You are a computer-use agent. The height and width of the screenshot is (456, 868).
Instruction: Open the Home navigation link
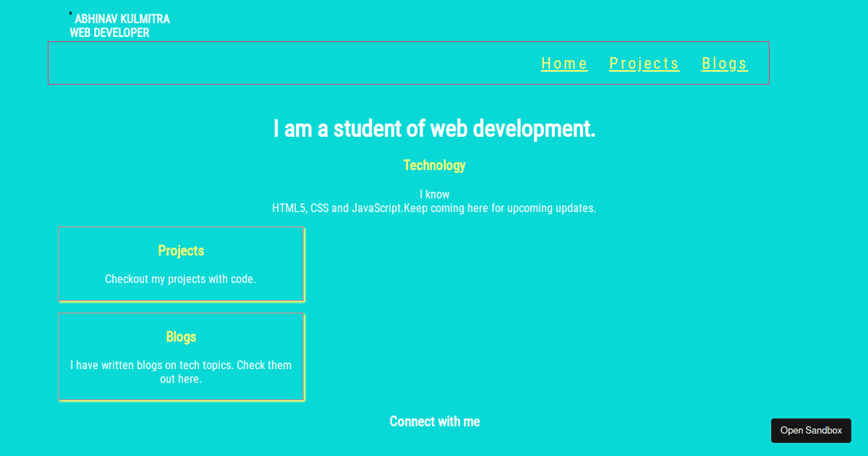tap(564, 64)
